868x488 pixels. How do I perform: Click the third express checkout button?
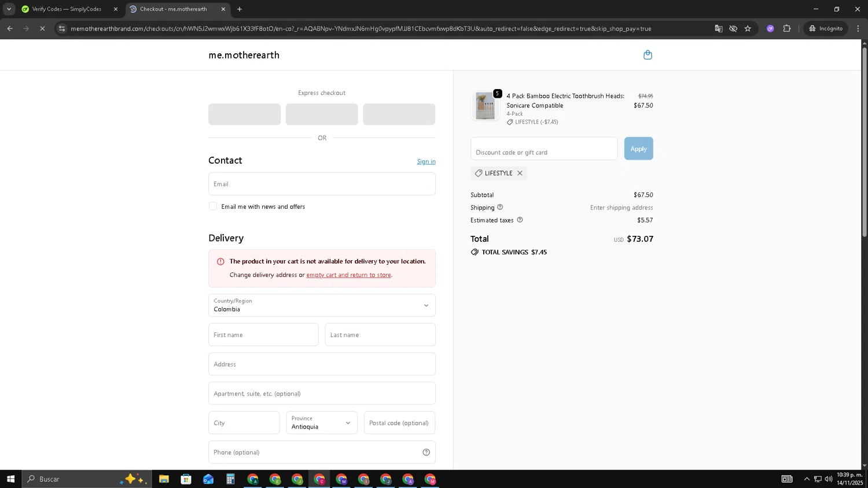click(x=399, y=114)
